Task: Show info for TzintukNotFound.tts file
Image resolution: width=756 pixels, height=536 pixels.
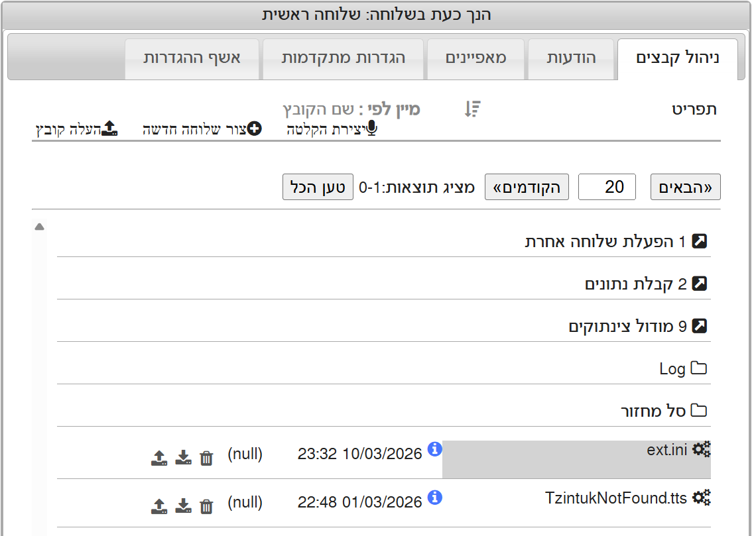Action: 435,498
